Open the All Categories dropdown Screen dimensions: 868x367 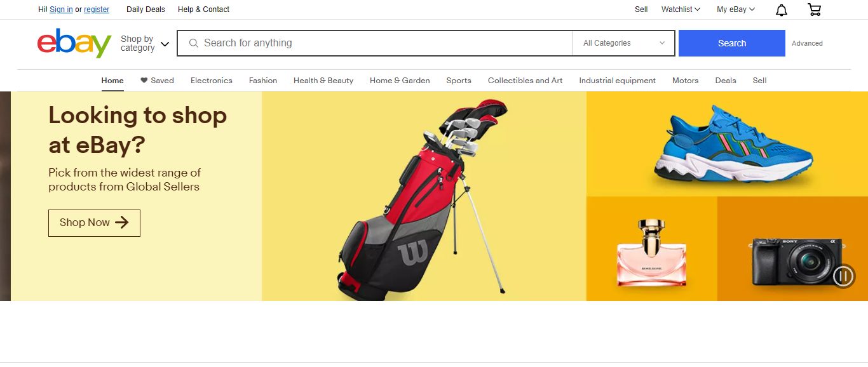click(623, 43)
